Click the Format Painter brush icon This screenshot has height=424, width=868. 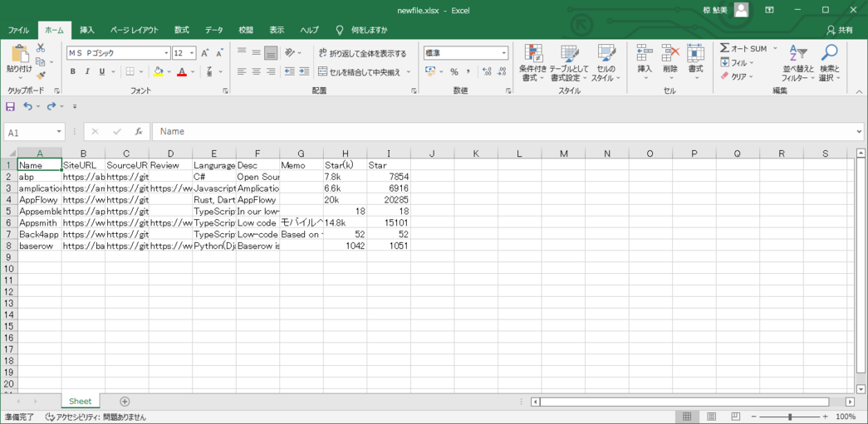pyautogui.click(x=41, y=76)
